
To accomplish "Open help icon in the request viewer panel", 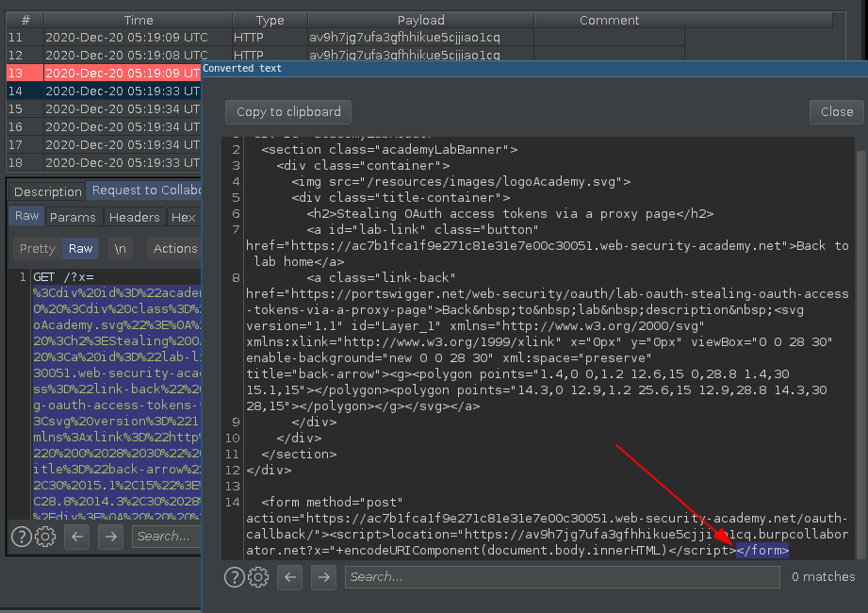I will (22, 537).
